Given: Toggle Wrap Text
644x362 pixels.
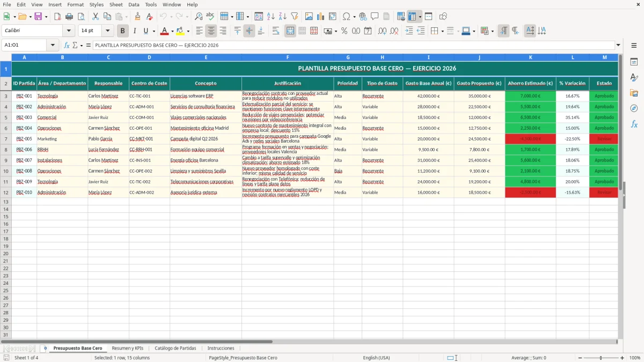Looking at the screenshot, I should click(276, 31).
